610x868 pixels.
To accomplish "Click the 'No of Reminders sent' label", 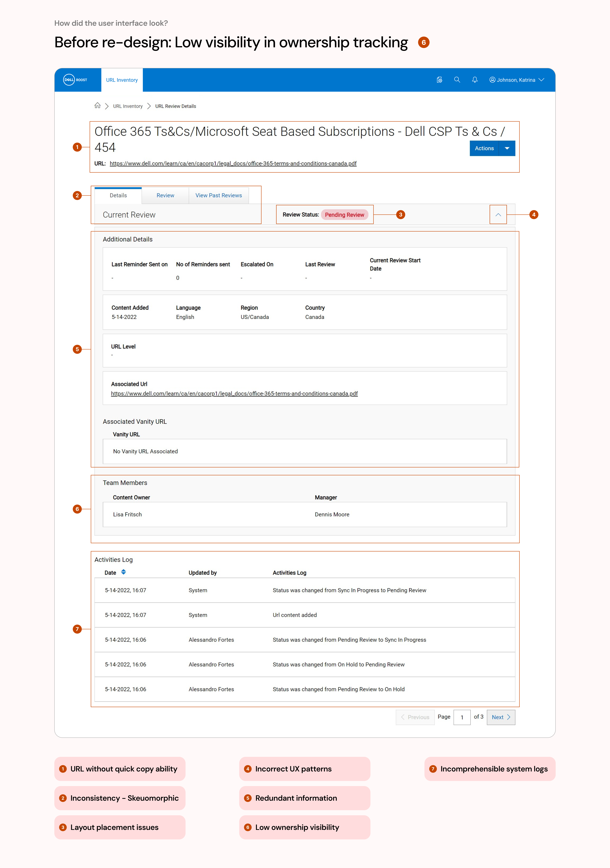I will point(203,264).
